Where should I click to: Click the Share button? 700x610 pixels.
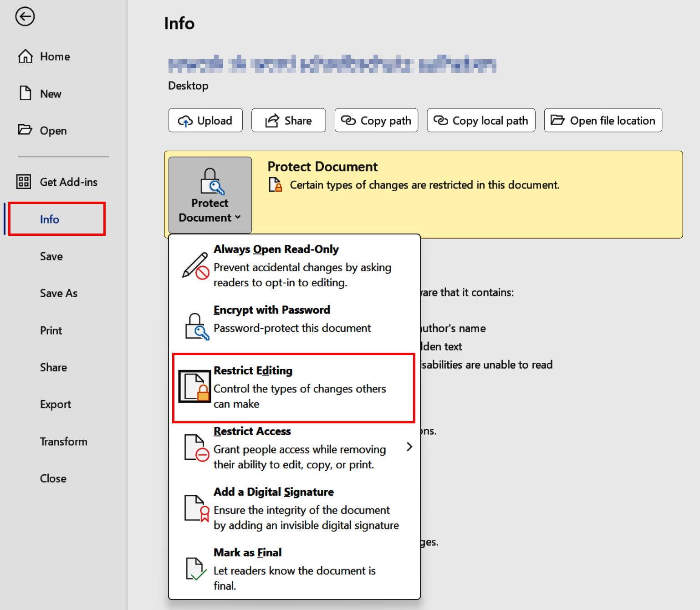tap(288, 120)
